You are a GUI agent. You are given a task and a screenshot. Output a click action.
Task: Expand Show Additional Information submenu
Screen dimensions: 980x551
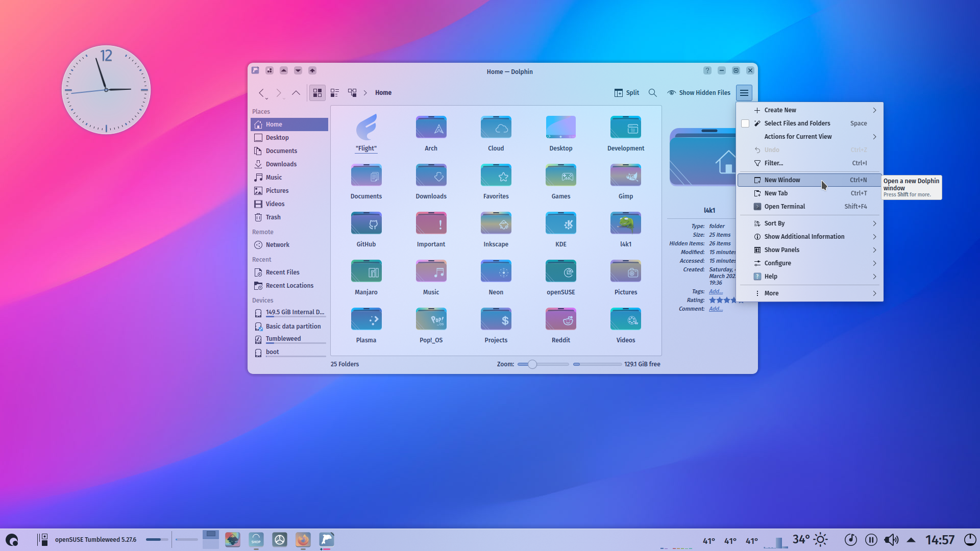pos(810,237)
